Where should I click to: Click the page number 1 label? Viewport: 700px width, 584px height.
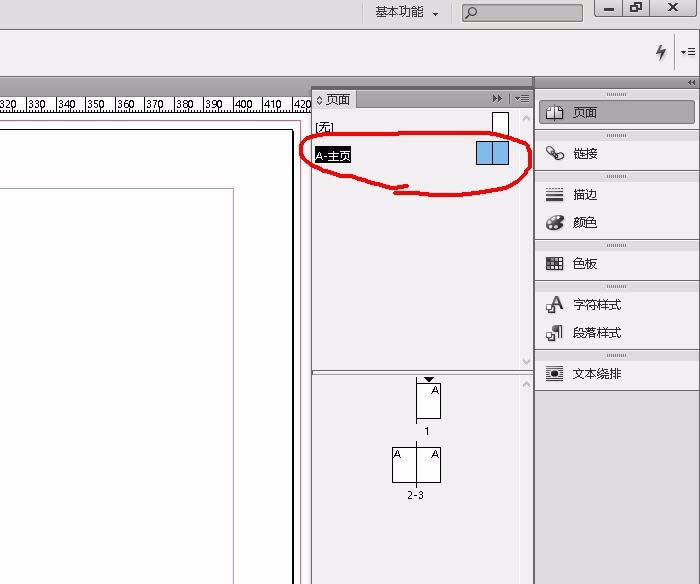point(427,431)
